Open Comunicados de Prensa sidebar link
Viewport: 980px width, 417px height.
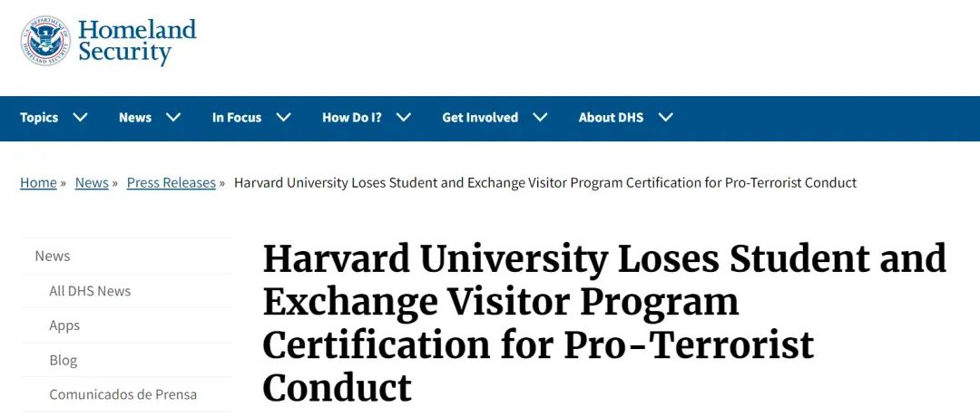tap(123, 394)
